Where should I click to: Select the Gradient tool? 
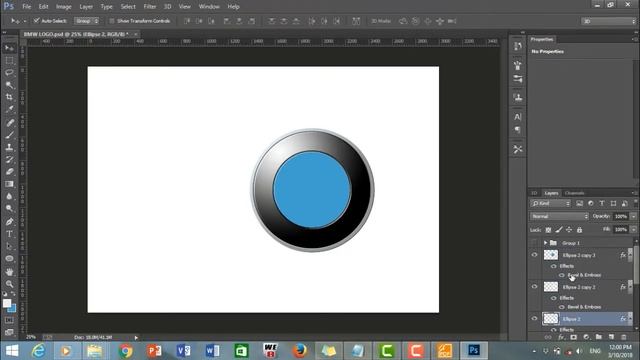click(9, 184)
